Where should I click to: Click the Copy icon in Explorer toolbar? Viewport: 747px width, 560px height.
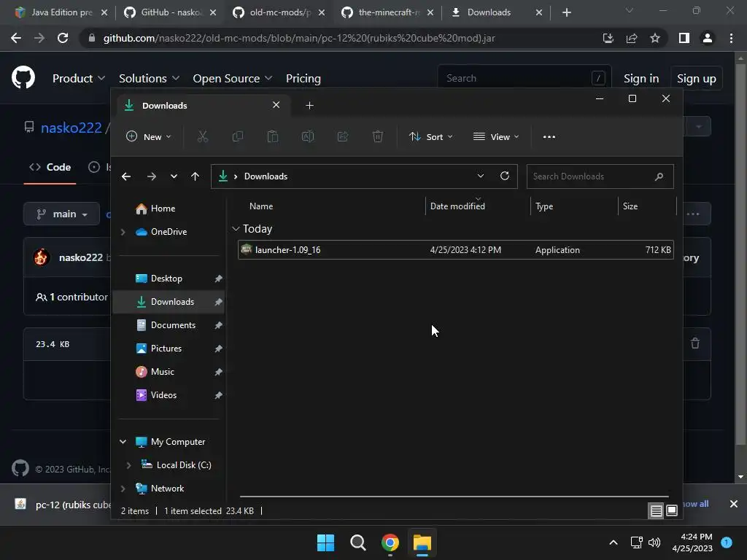click(x=237, y=136)
